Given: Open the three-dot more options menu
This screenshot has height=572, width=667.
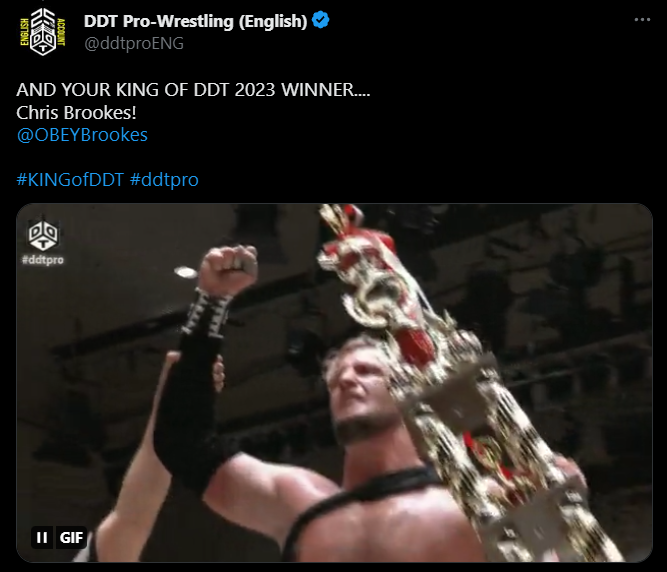Looking at the screenshot, I should pos(642,20).
